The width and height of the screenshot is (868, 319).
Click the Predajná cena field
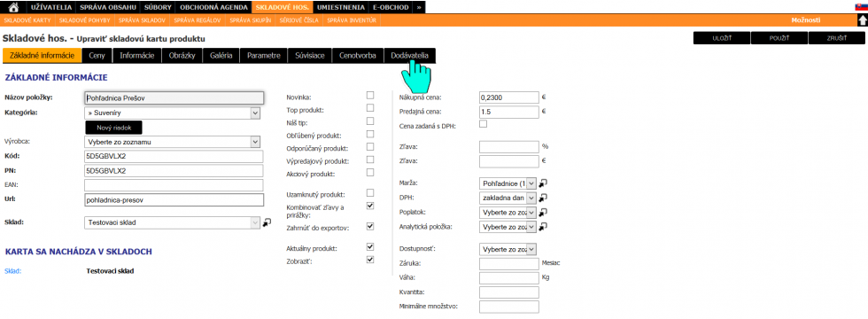pos(509,112)
